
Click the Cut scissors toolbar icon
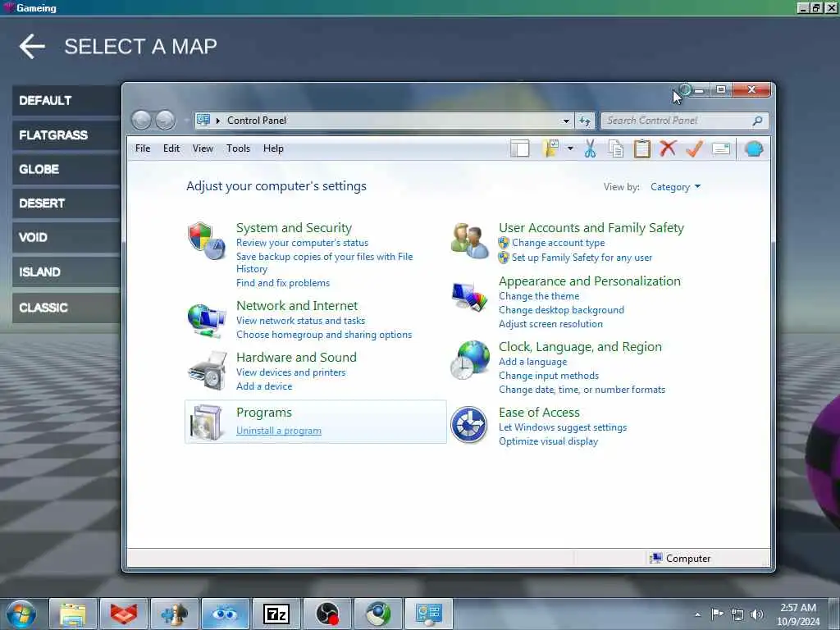590,148
